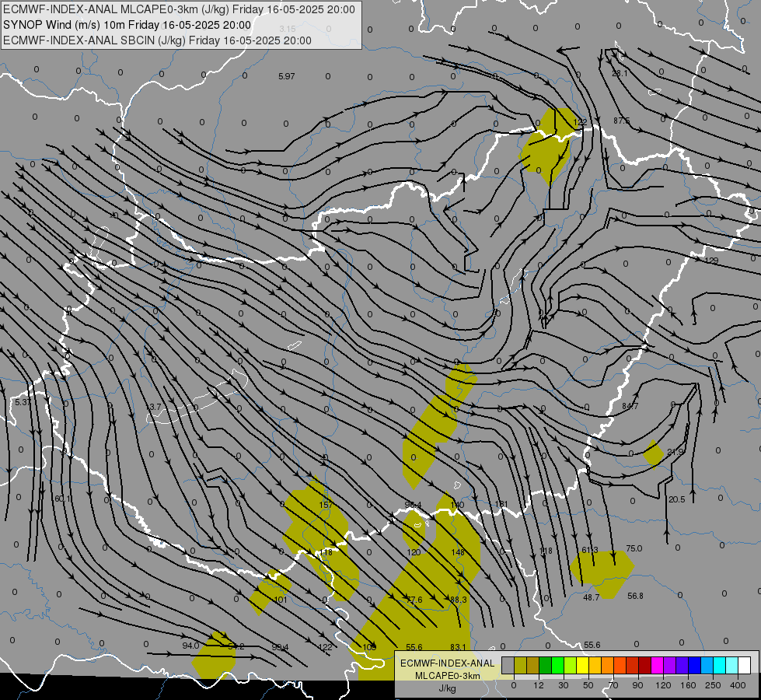Click the '148' map value
The image size is (761, 700).
click(x=458, y=552)
